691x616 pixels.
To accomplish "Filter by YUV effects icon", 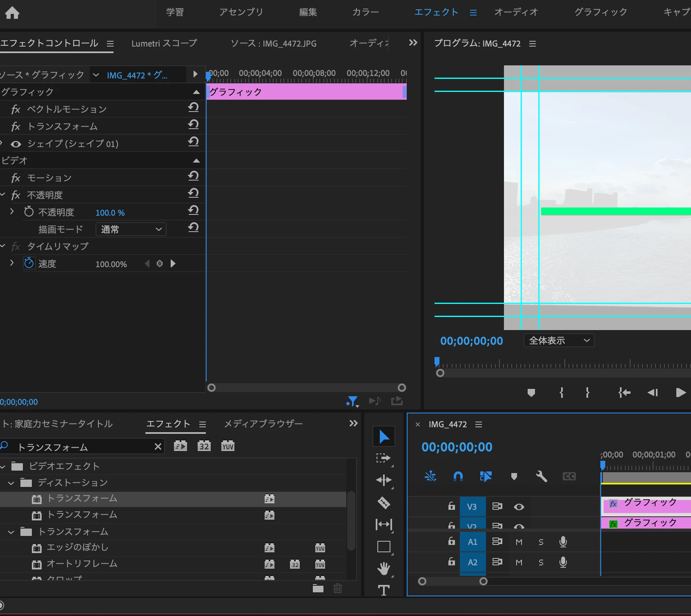I will coord(228,446).
